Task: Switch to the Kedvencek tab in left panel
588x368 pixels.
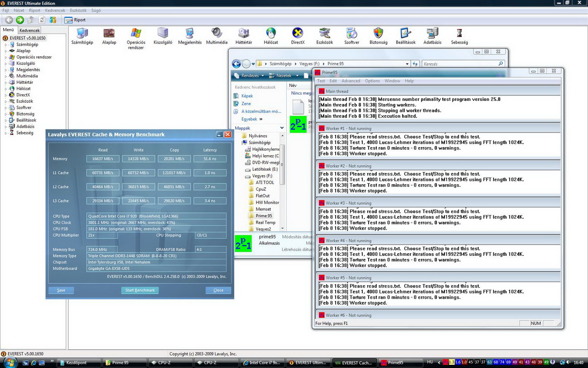Action: 29,30
